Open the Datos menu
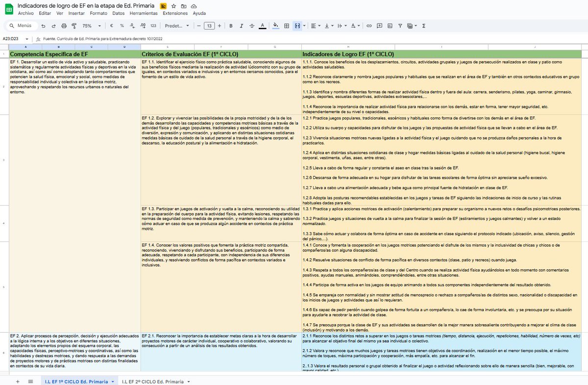The width and height of the screenshot is (588, 385). coord(119,13)
